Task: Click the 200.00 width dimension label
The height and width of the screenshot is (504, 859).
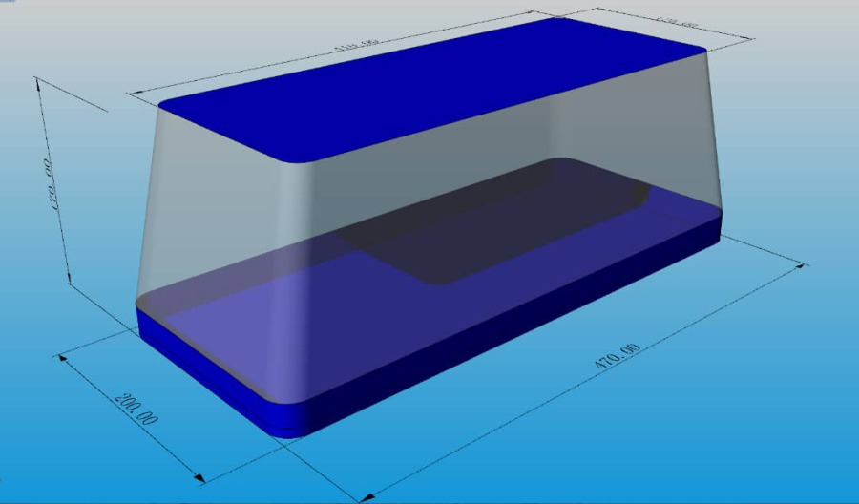Action: click(137, 408)
